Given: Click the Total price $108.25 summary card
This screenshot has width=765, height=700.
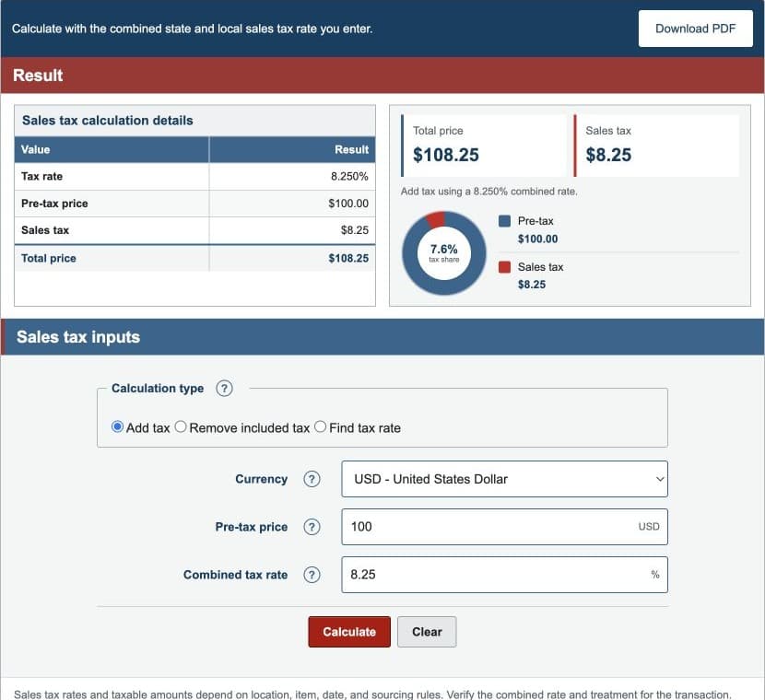Looking at the screenshot, I should coord(484,146).
